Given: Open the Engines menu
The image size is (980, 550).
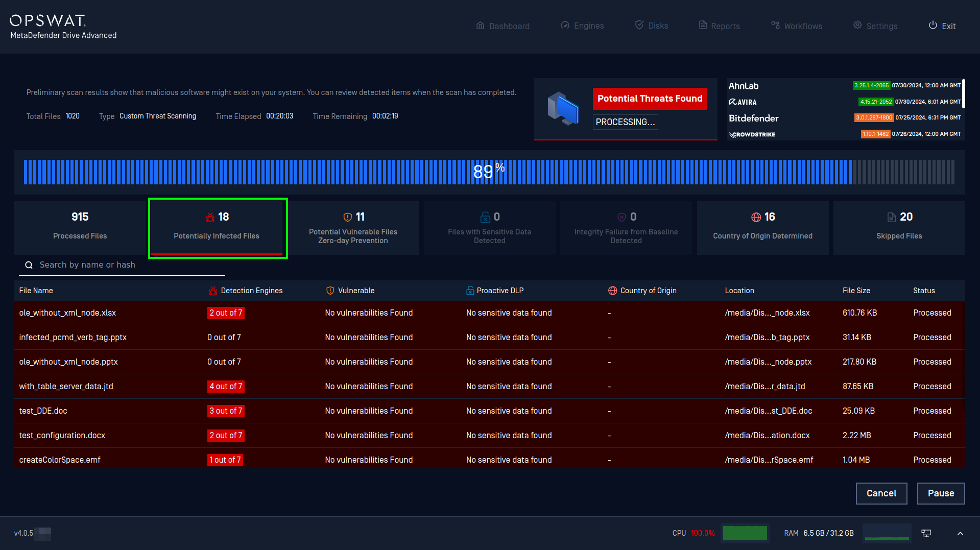Looking at the screenshot, I should 582,26.
